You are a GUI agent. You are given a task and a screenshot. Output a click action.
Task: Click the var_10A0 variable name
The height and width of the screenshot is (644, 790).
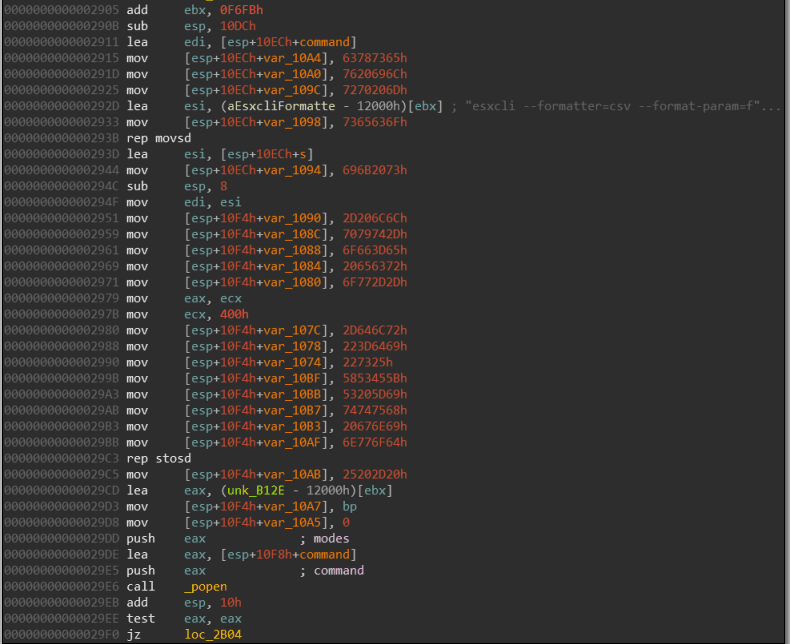292,74
